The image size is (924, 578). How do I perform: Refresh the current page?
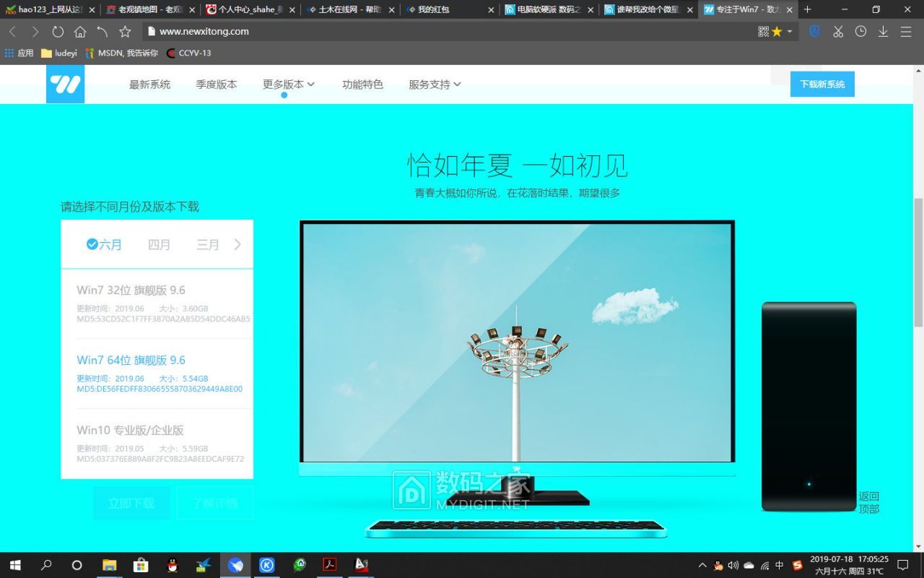coord(58,31)
